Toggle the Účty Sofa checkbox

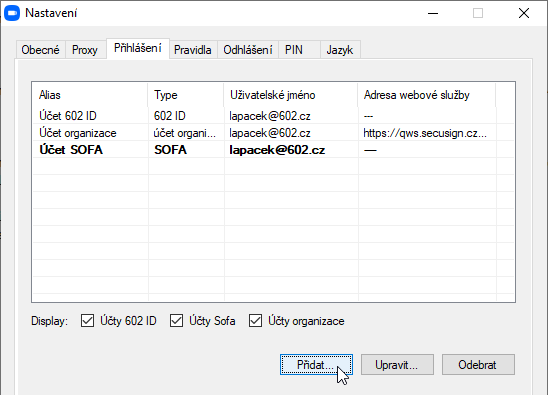point(176,321)
